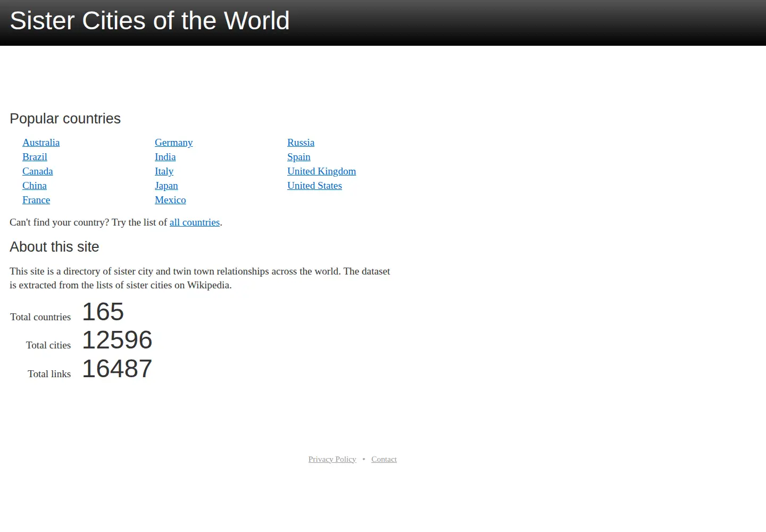This screenshot has height=532, width=766.
Task: Select Spain from popular countries
Action: (298, 157)
